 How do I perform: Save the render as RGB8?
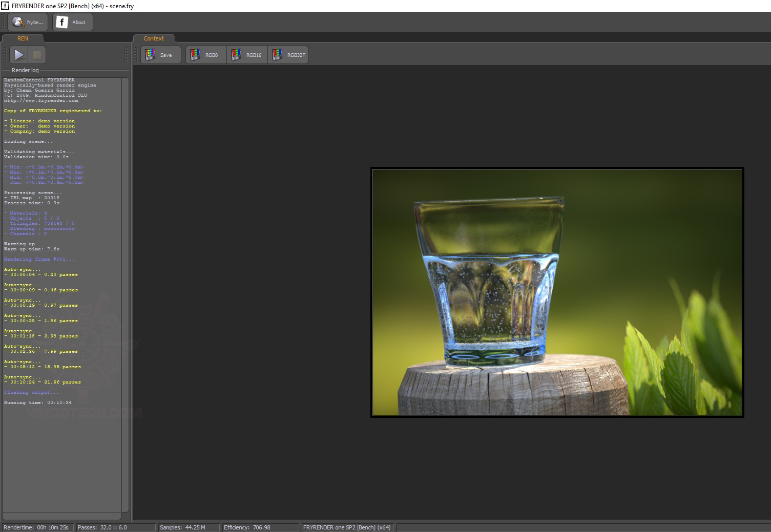[x=206, y=55]
